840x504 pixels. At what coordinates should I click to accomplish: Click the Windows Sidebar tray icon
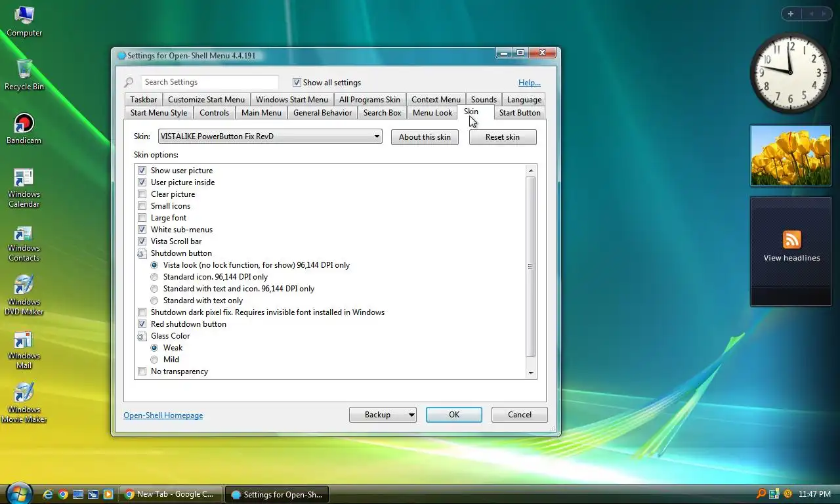774,494
